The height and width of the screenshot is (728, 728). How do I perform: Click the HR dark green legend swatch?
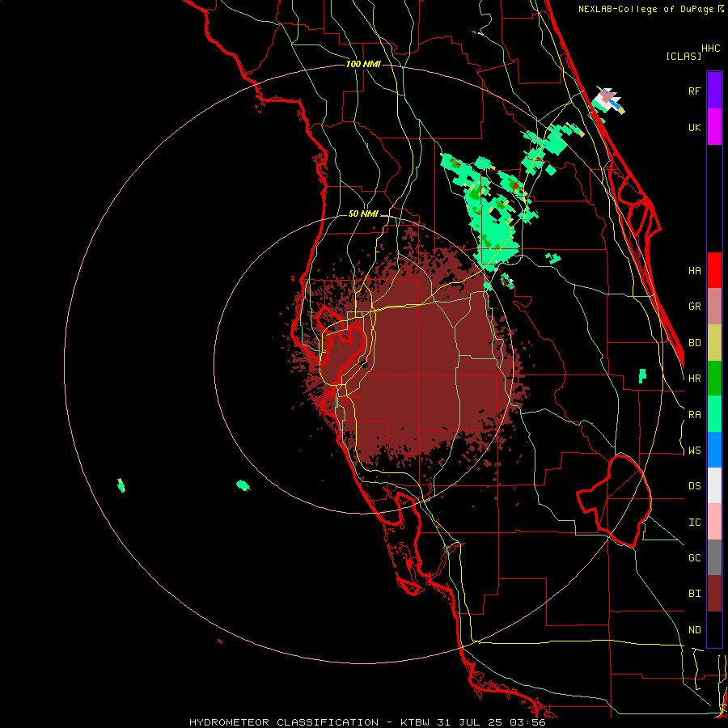pyautogui.click(x=714, y=379)
